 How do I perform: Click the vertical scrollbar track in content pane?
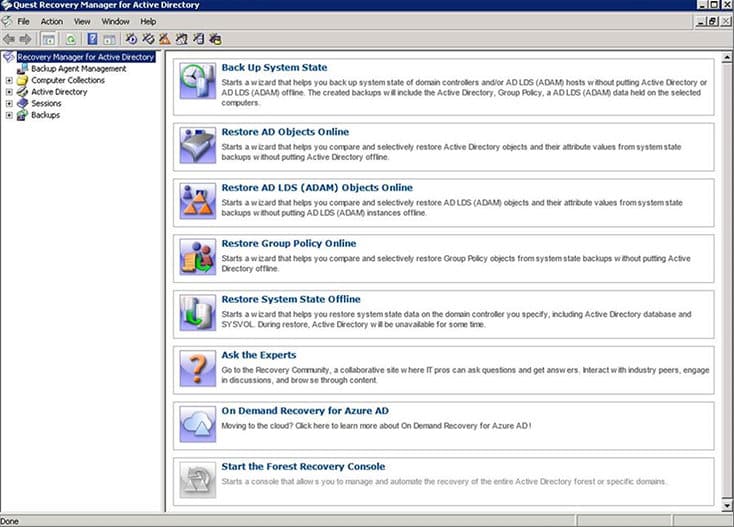727,281
